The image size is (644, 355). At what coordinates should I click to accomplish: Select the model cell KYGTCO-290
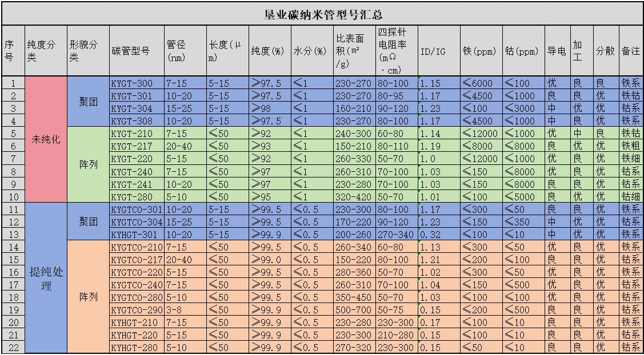tap(137, 310)
